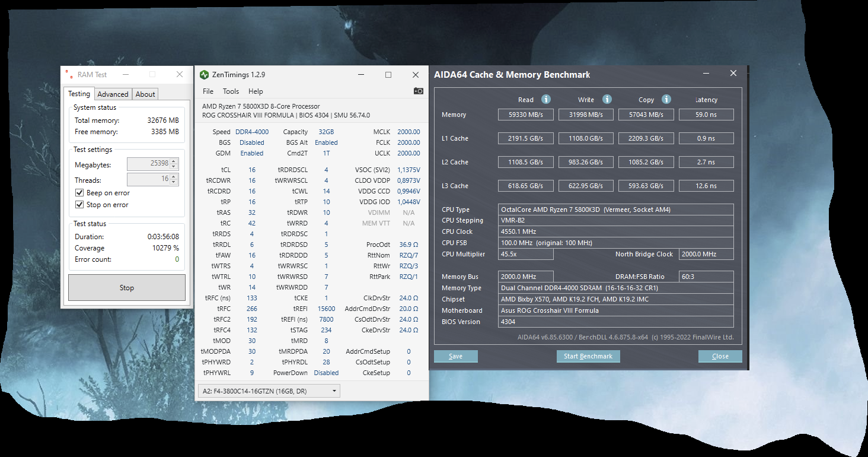Open the memory module slot dropdown
Image resolution: width=868 pixels, height=457 pixels.
tap(269, 391)
